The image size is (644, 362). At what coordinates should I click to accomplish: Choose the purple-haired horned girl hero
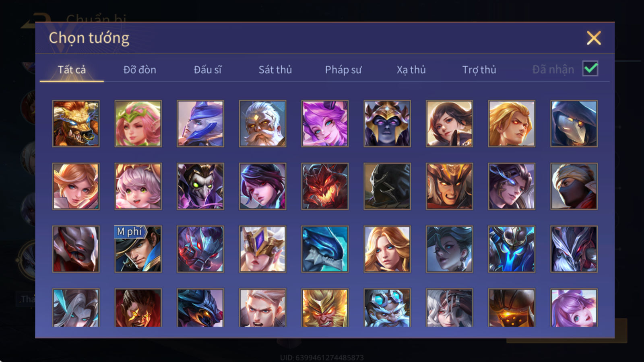coord(325,123)
